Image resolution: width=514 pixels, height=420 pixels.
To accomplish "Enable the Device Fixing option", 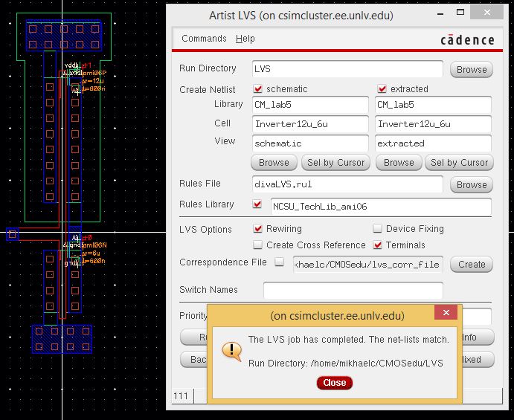I will tap(378, 229).
